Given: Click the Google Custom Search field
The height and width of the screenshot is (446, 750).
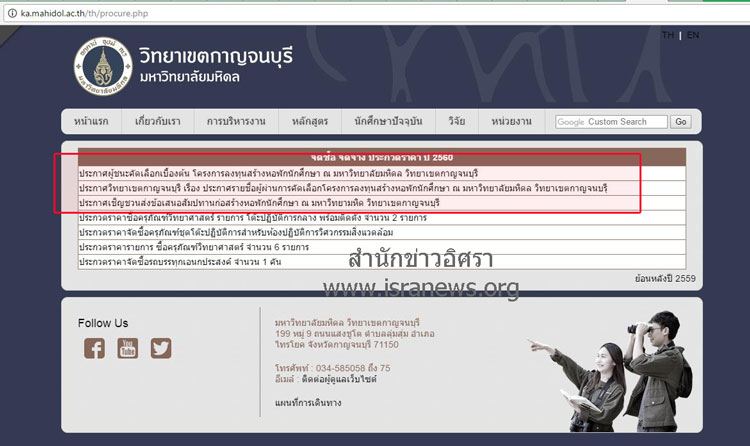Looking at the screenshot, I should (611, 122).
